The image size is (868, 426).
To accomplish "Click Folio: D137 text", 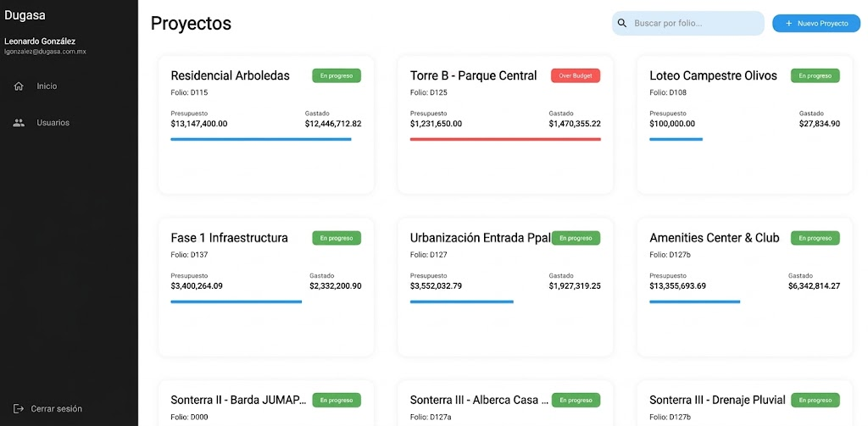I will [189, 255].
